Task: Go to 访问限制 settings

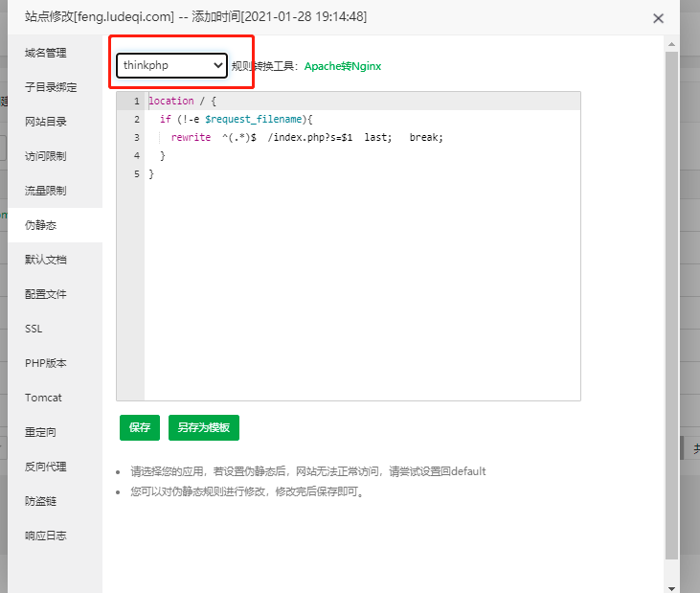Action: click(x=46, y=156)
